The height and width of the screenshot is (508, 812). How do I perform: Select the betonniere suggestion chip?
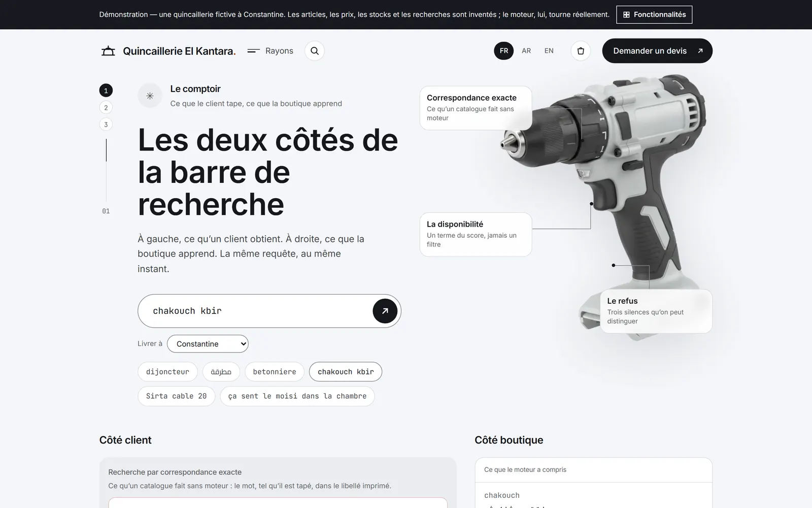(x=275, y=372)
